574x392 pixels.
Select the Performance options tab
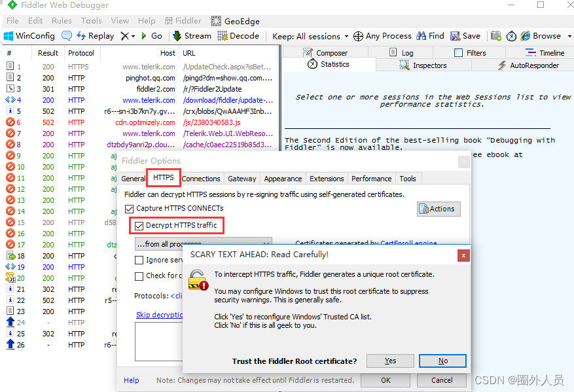372,179
